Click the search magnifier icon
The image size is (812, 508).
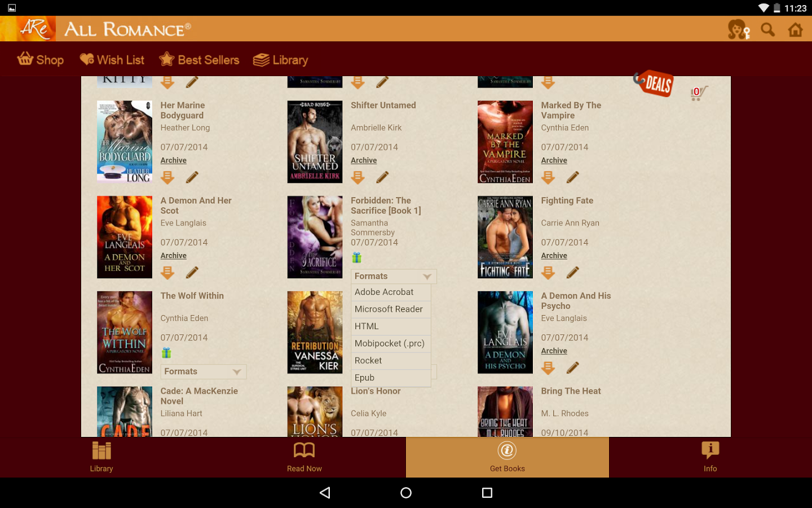pyautogui.click(x=767, y=29)
